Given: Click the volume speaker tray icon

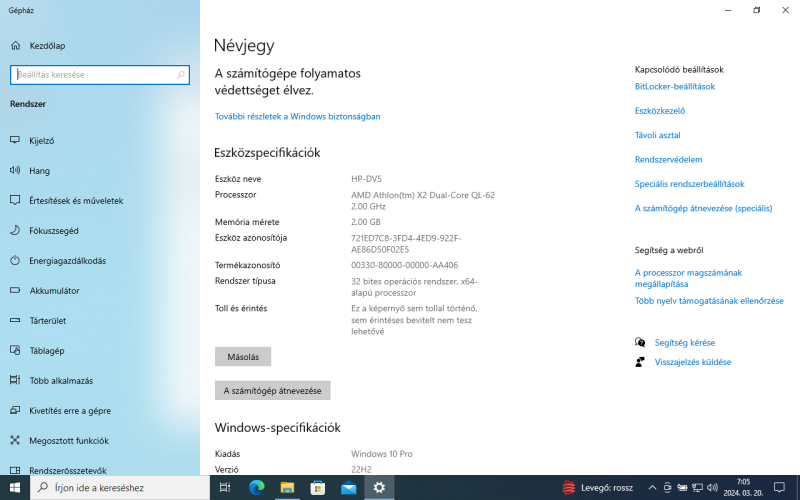Looking at the screenshot, I should pos(713,488).
